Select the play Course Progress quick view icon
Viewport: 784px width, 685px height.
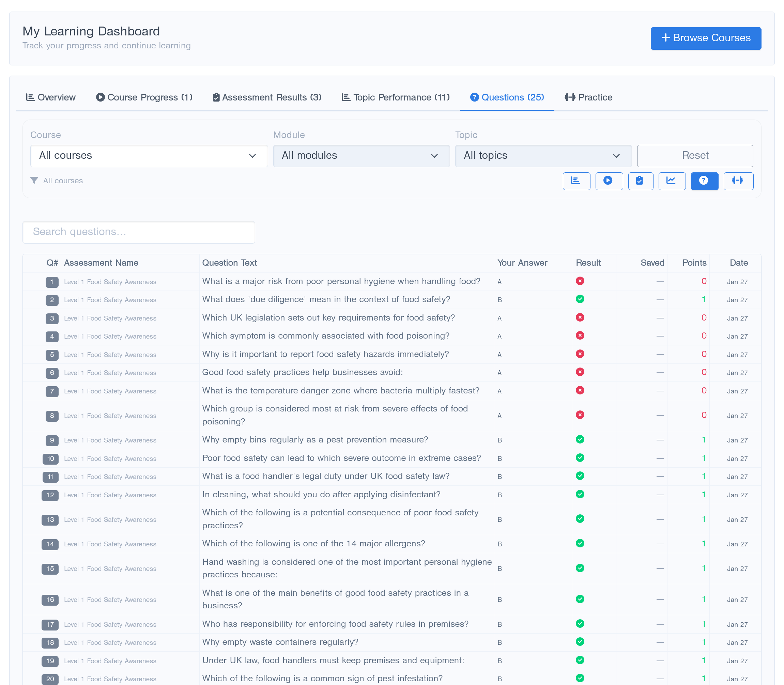coord(609,181)
